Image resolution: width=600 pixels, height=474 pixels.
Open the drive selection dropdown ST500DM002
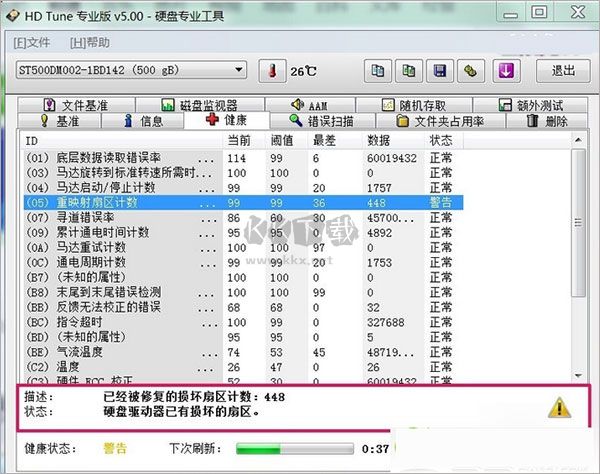tap(131, 70)
